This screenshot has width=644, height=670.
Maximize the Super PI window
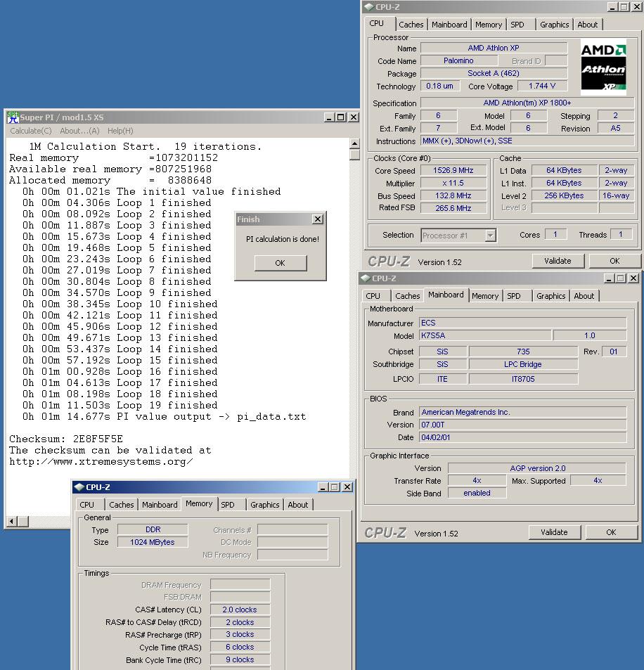tap(340, 117)
